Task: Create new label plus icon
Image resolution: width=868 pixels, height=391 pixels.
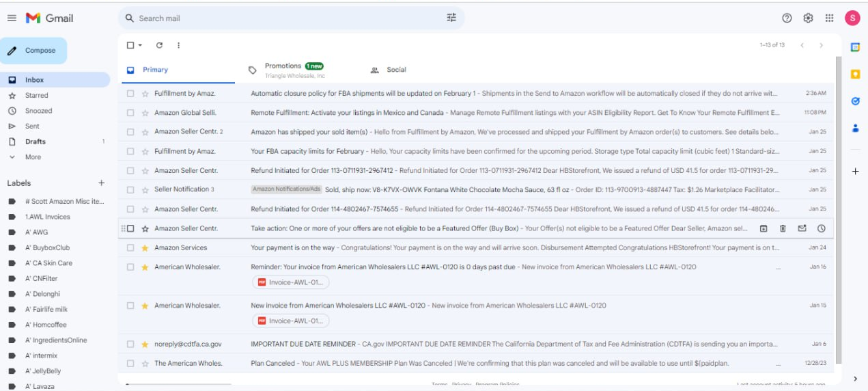Action: coord(101,183)
